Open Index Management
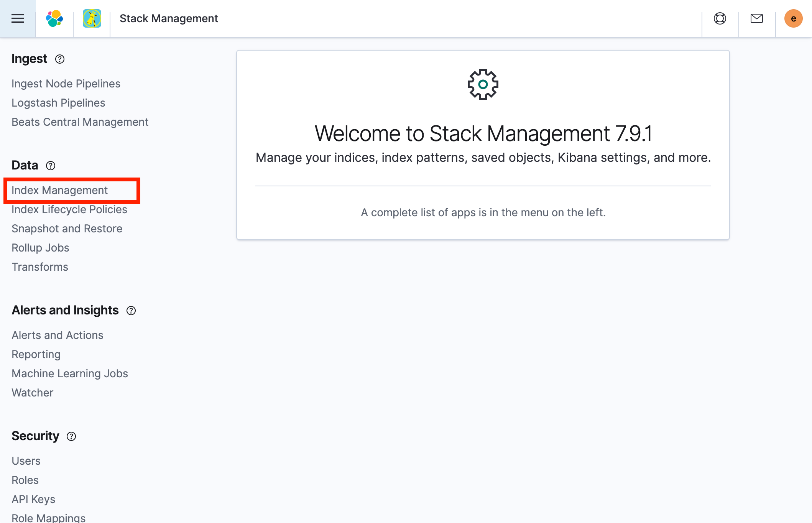This screenshot has width=812, height=523. click(60, 190)
